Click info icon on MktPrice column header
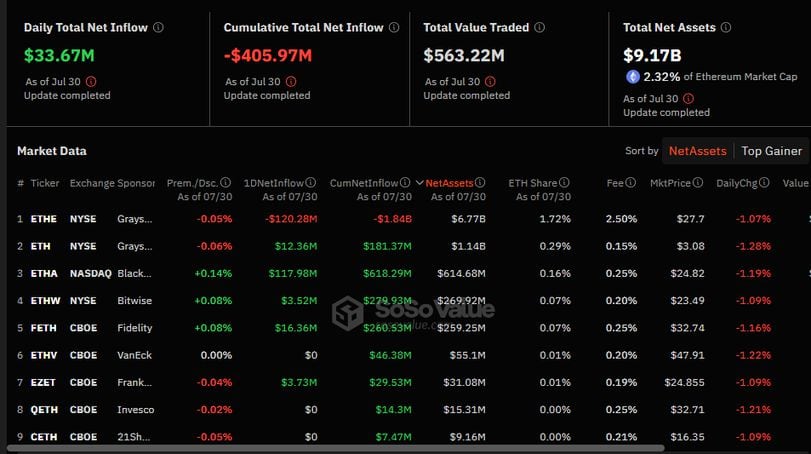 tap(698, 183)
